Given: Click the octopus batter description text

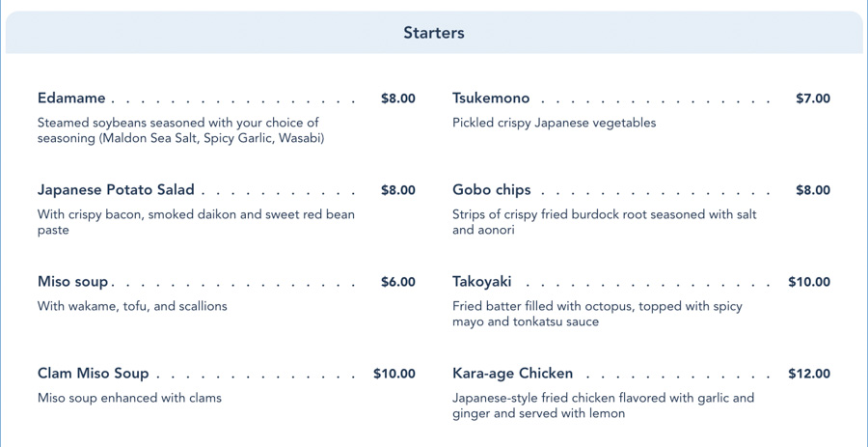Looking at the screenshot, I should 597,314.
